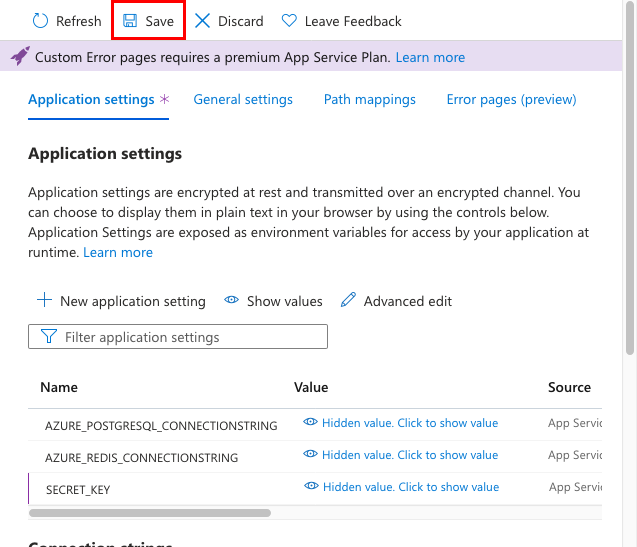Show the SECRET_KEY hidden value

point(401,487)
